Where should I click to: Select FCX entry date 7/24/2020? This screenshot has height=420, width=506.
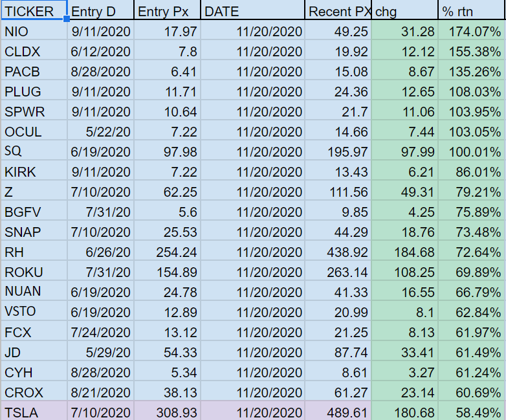(100, 331)
